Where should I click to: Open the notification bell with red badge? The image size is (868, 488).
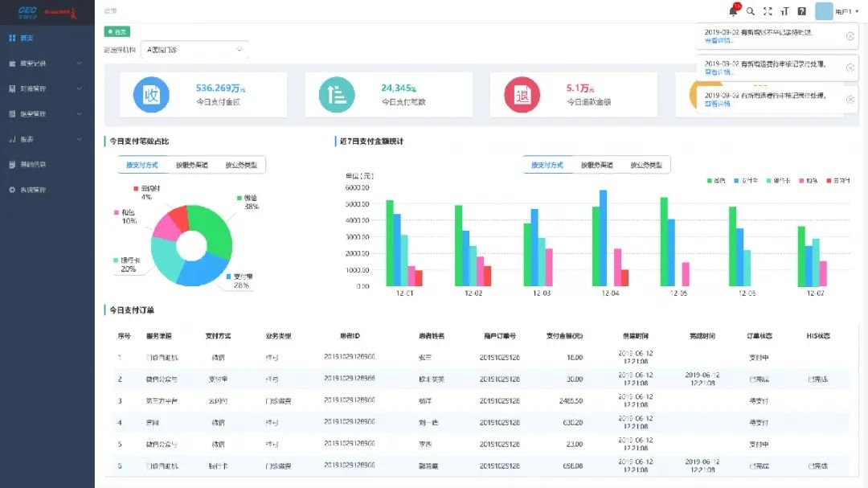(733, 11)
